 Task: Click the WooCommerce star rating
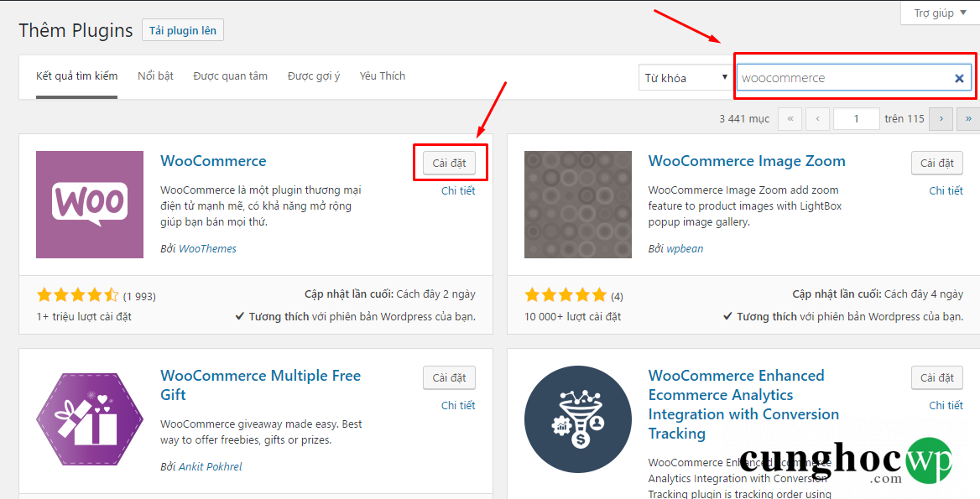pos(77,294)
